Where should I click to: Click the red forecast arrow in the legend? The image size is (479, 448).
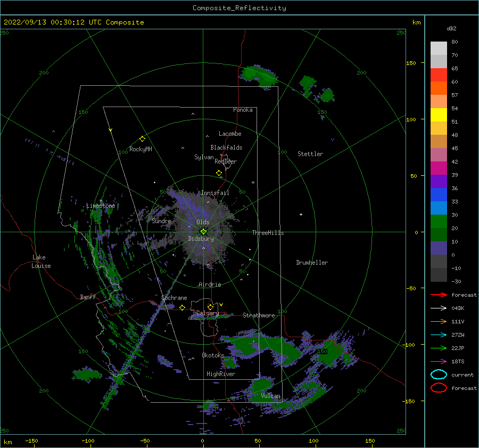pyautogui.click(x=439, y=295)
